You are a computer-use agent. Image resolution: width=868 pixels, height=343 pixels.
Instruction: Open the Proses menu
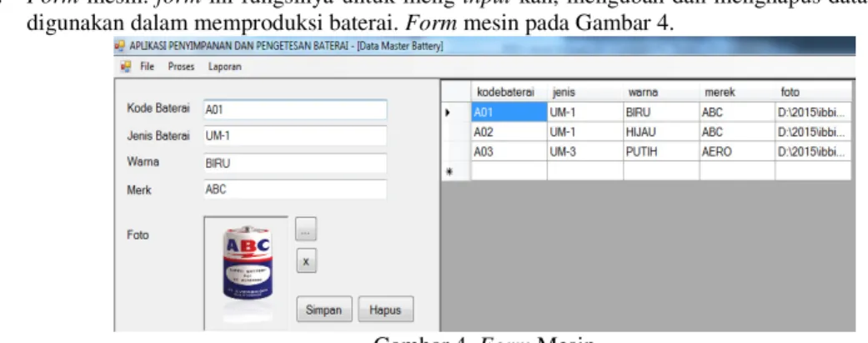182,67
